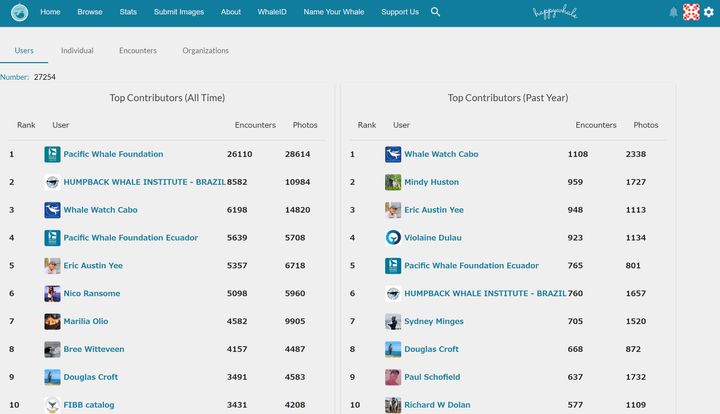Screen dimensions: 720x414
Task: Open Violaine Dulau's profile link
Action: pos(433,238)
